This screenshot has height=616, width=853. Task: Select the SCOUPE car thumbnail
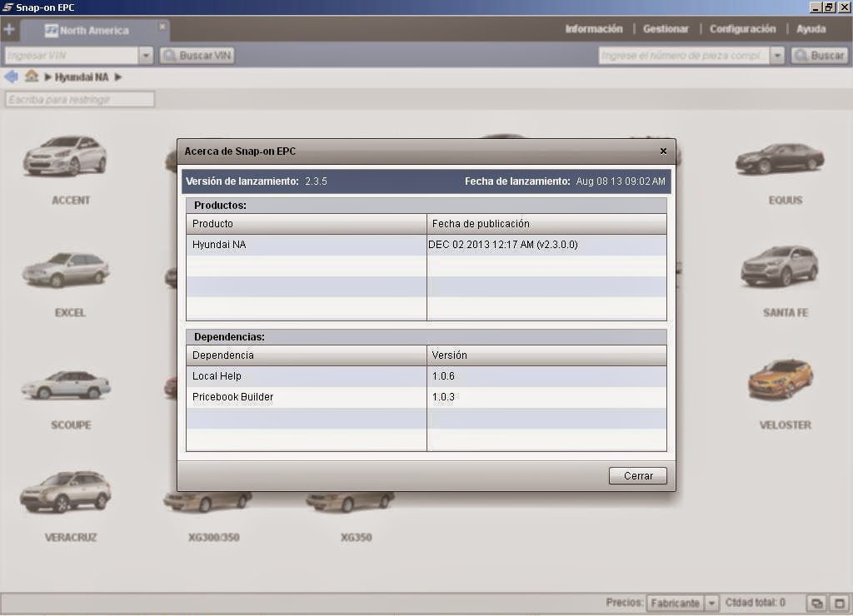pyautogui.click(x=66, y=385)
